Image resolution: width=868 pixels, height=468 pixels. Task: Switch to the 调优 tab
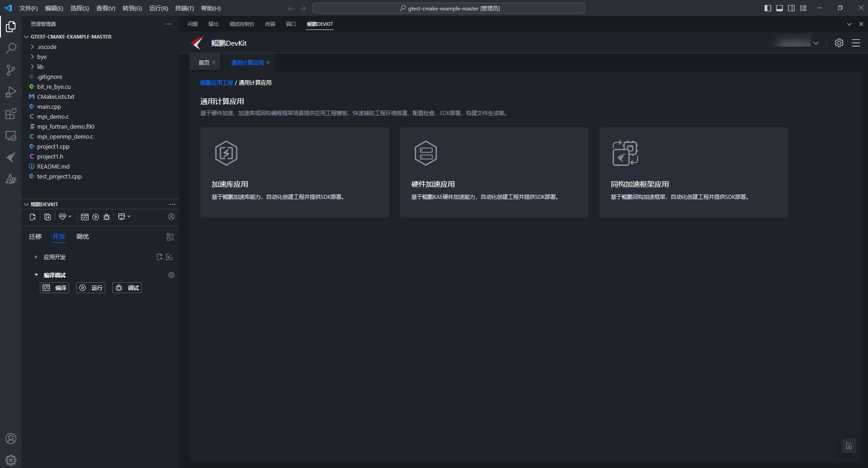point(83,236)
